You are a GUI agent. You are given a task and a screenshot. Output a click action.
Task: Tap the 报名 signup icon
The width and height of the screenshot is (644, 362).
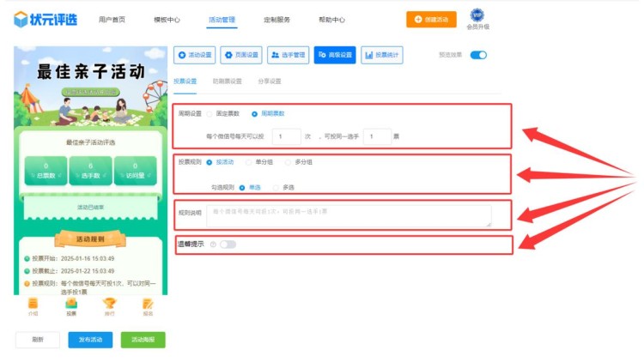tap(148, 305)
